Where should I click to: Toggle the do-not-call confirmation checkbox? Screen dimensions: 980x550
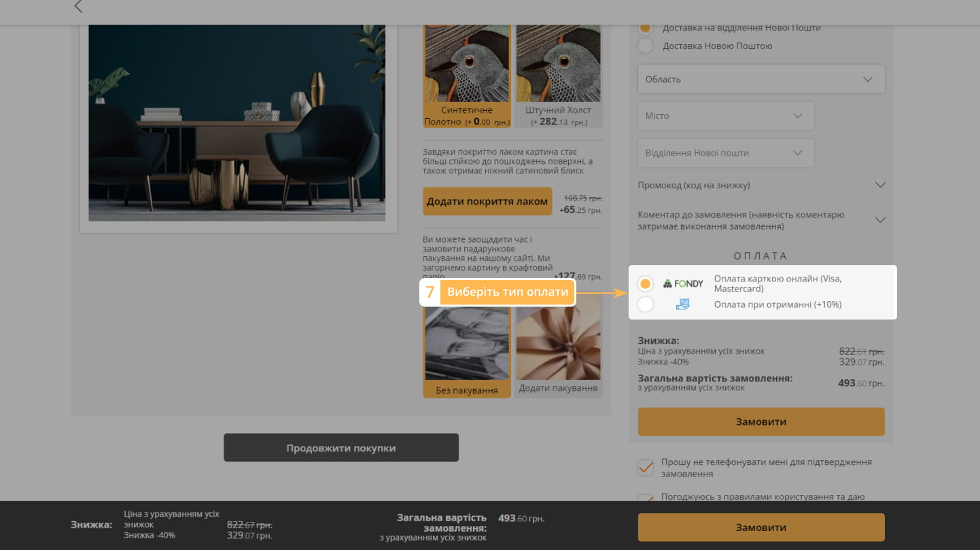tap(646, 468)
